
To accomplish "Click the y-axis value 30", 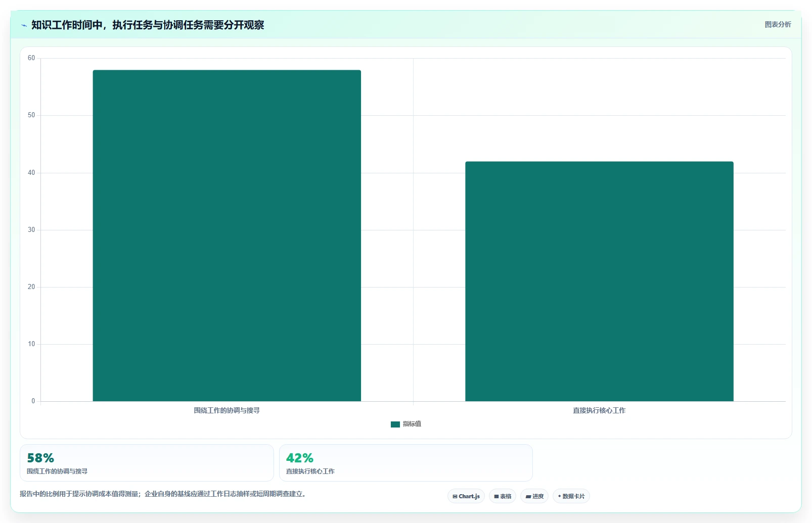I will (31, 230).
